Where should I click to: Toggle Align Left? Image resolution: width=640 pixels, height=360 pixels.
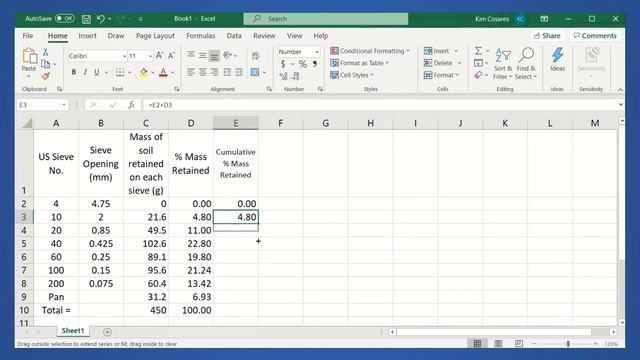pyautogui.click(x=191, y=72)
